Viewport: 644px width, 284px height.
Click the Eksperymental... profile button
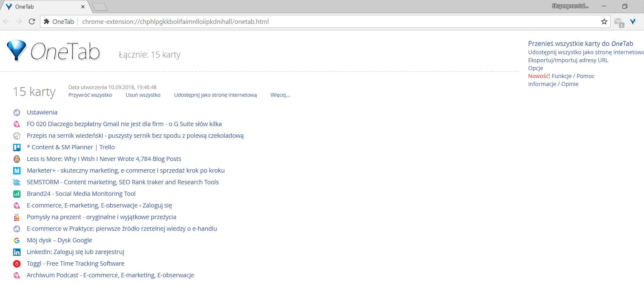point(570,6)
